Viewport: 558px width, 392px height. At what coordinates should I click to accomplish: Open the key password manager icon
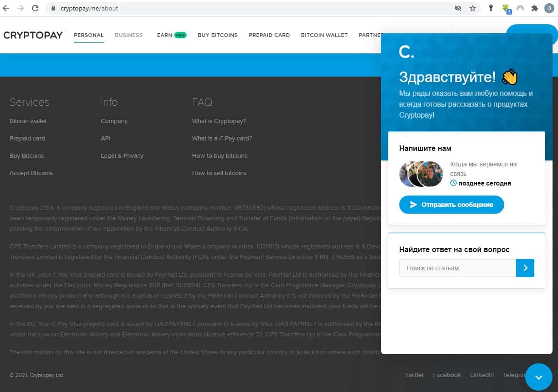pos(491,8)
